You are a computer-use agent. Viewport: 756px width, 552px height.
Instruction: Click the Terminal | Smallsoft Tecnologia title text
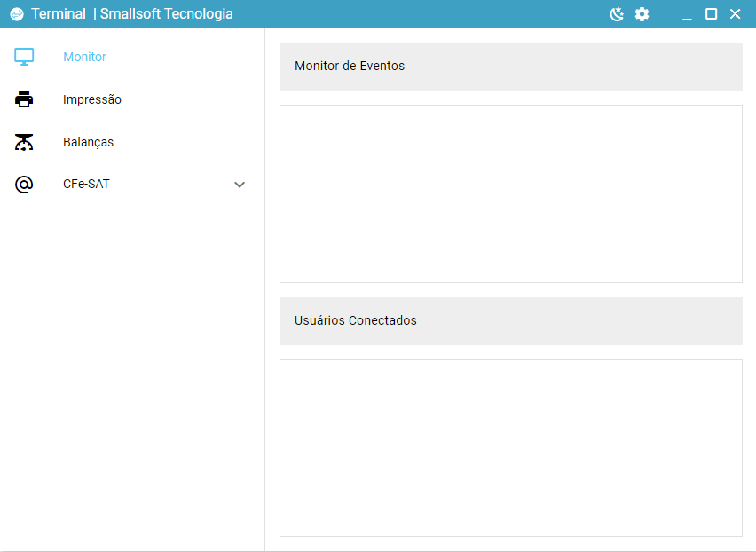132,14
